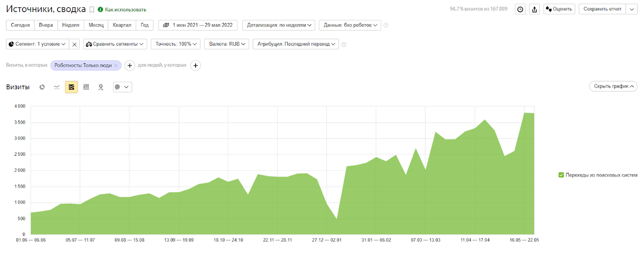Switch chart to line graph view
644x254 pixels.
point(57,87)
